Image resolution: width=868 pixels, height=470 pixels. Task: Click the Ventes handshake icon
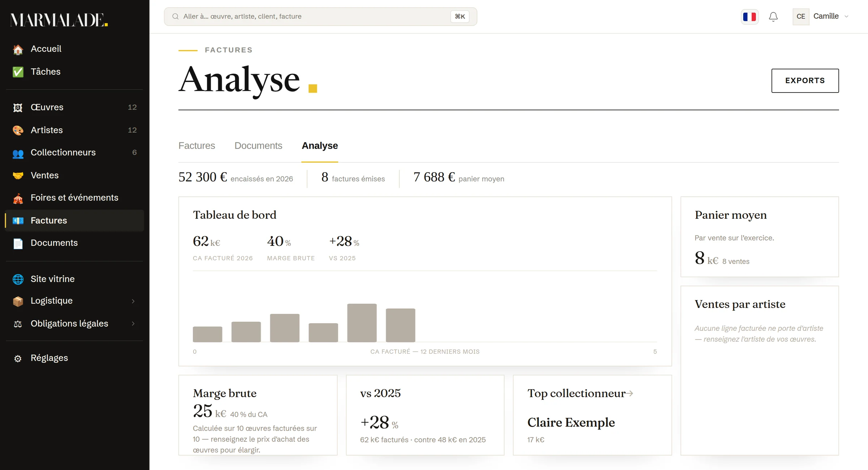[18, 176]
